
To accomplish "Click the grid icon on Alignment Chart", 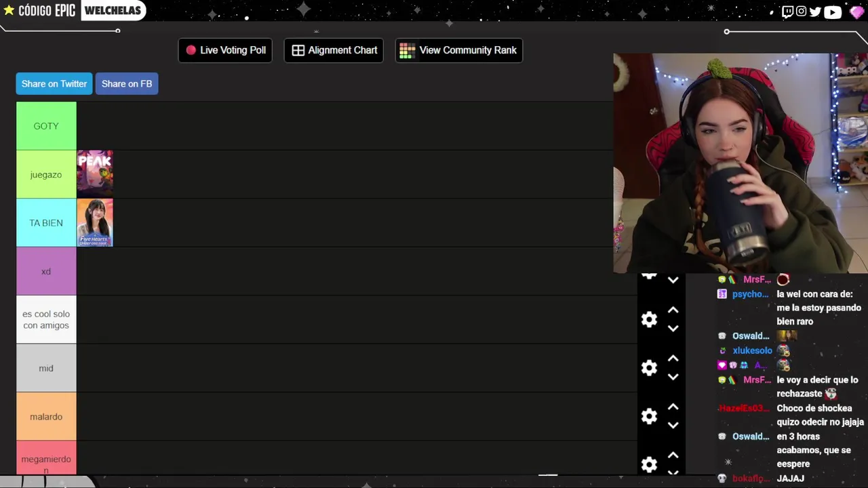I will (298, 50).
